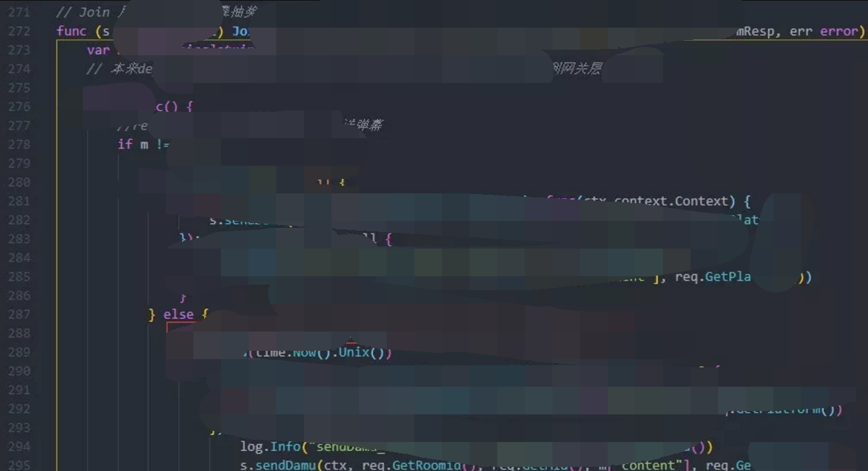This screenshot has width=868, height=471.
Task: Click the "c() {" text on line 276
Action: tap(175, 107)
